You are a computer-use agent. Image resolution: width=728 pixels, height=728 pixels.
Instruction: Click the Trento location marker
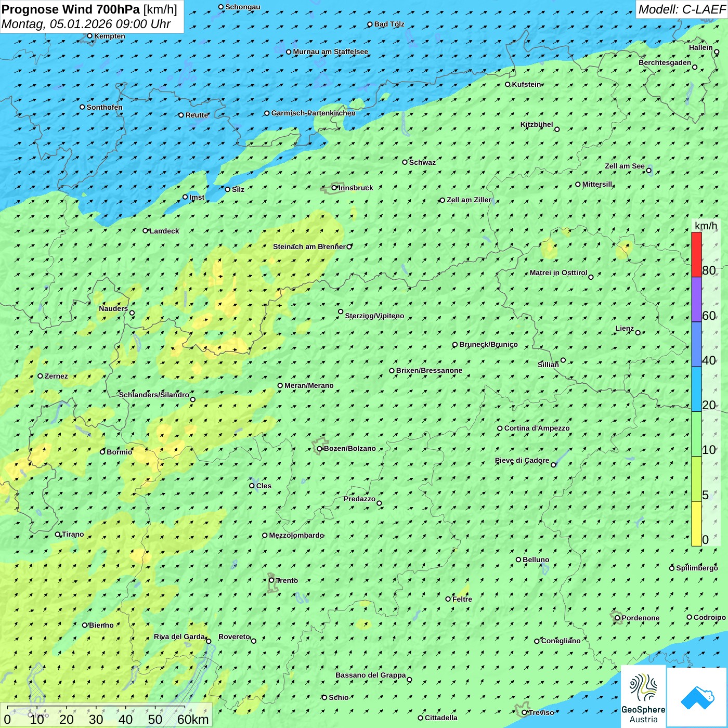(271, 580)
